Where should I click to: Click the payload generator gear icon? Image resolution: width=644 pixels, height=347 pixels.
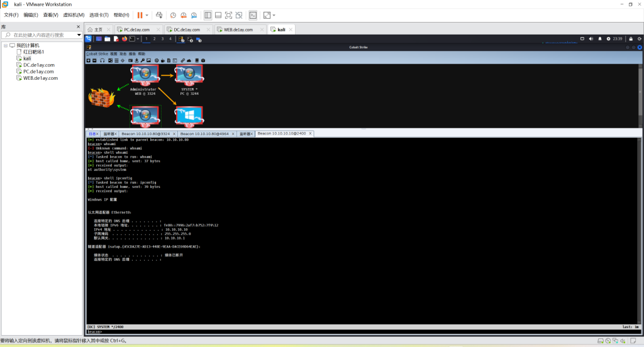(157, 60)
